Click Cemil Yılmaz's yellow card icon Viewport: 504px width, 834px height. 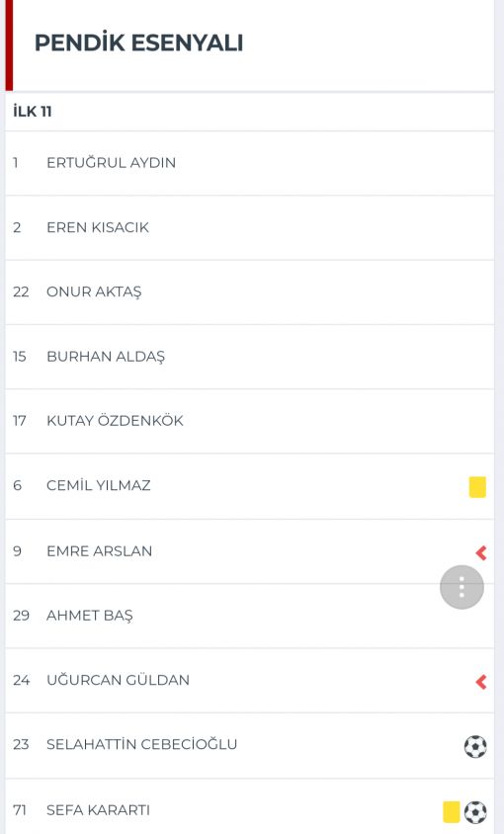click(477, 487)
